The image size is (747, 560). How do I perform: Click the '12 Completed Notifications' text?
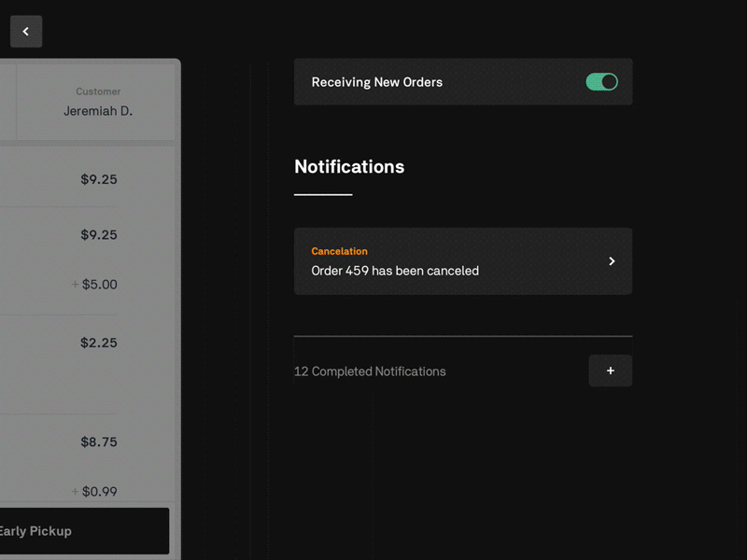pyautogui.click(x=370, y=371)
